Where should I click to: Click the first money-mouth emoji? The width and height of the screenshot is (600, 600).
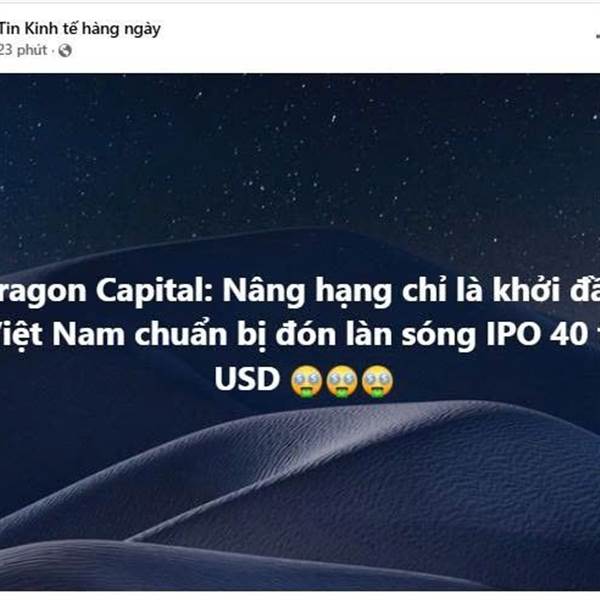(x=306, y=381)
